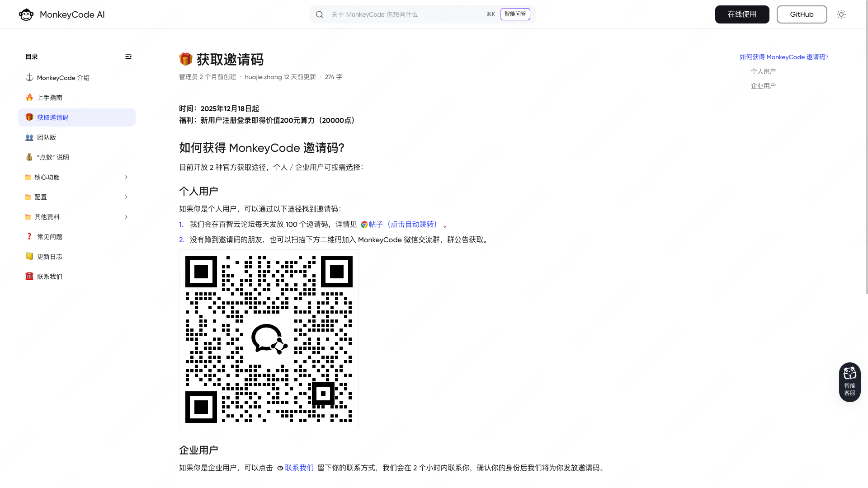
Task: Open 上手指南 in the sidebar
Action: tap(77, 98)
